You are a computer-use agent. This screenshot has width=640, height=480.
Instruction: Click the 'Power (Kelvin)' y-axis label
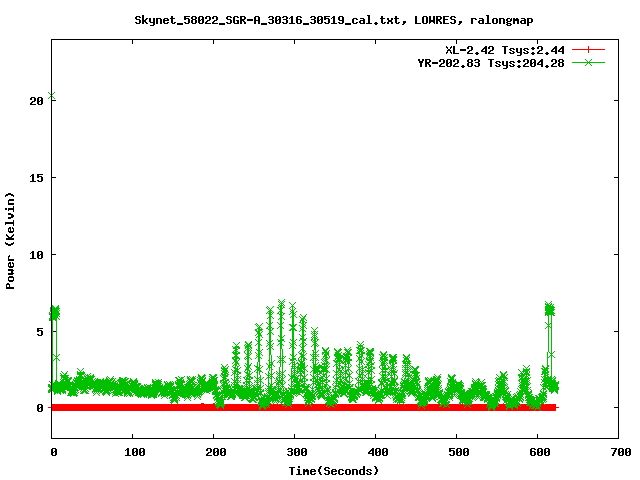10,241
